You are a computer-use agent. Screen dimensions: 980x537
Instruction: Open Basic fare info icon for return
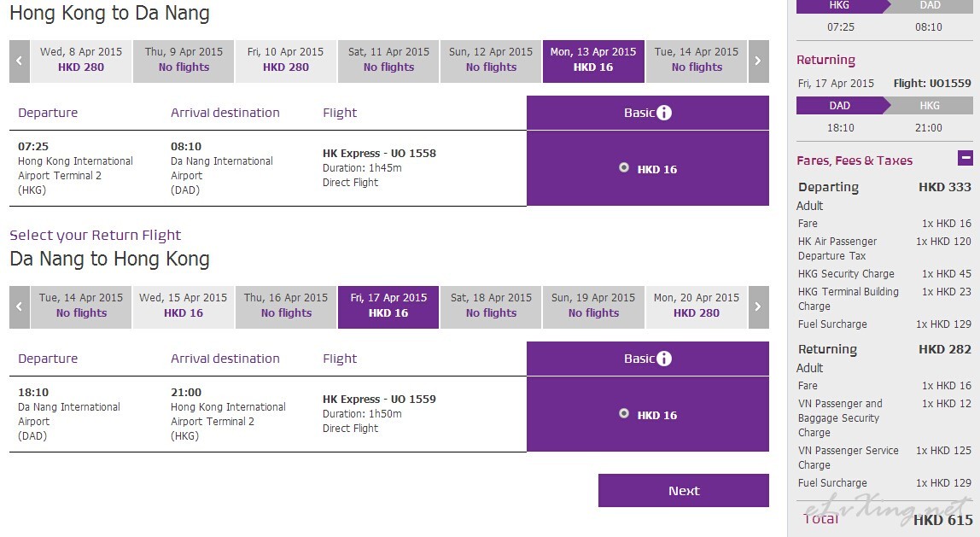[664, 359]
